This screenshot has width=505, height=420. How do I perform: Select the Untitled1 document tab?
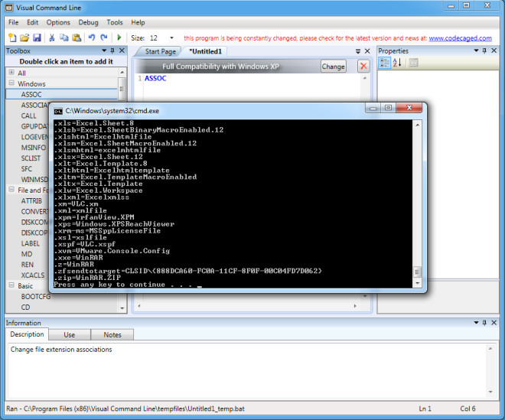point(205,51)
